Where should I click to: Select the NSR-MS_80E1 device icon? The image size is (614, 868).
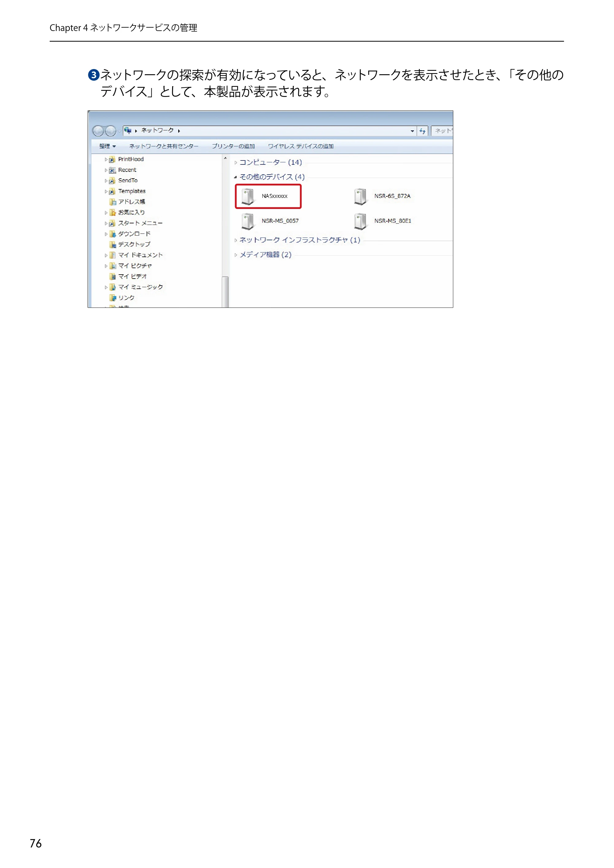[x=360, y=221]
